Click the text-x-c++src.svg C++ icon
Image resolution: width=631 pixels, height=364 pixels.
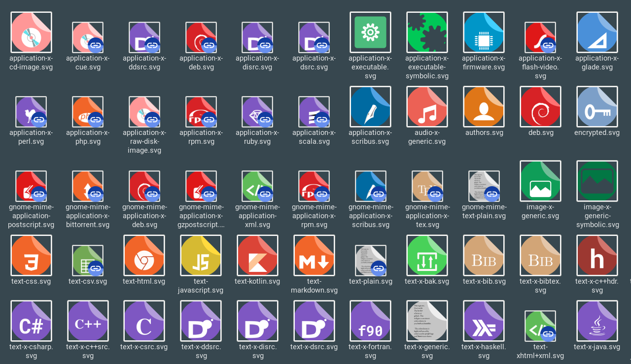pos(88,321)
